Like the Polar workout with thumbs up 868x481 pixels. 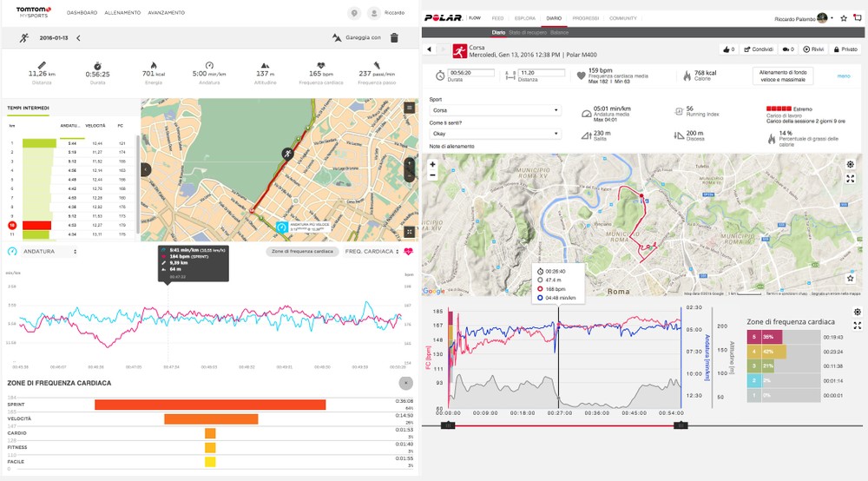point(728,49)
